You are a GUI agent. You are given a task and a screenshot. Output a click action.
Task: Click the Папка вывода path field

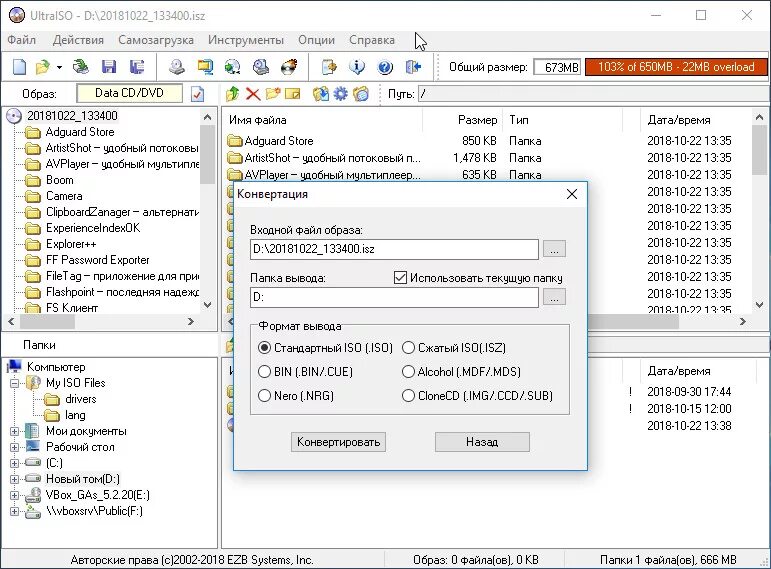[x=394, y=297]
